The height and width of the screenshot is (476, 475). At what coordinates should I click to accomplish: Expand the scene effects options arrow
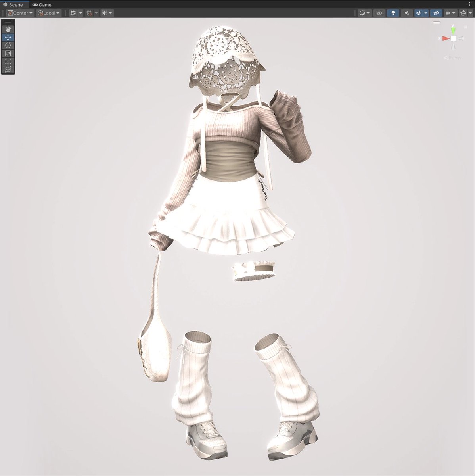point(426,13)
